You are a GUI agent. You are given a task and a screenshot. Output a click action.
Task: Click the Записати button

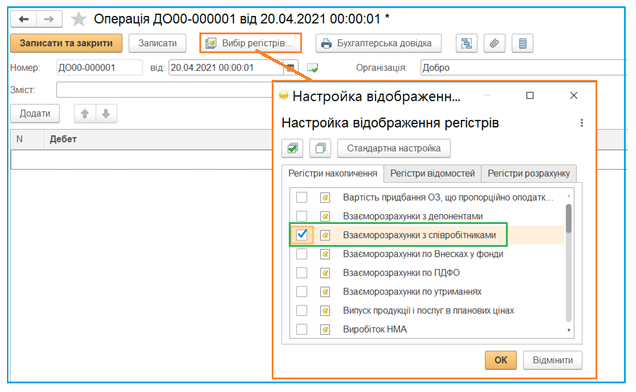pos(157,43)
